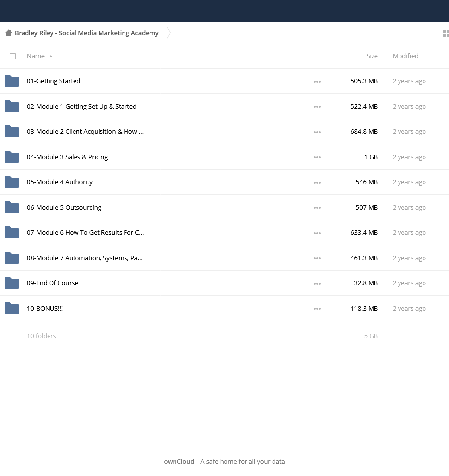Click size value 461.3 MB
The height and width of the screenshot is (476, 449).
tap(364, 258)
